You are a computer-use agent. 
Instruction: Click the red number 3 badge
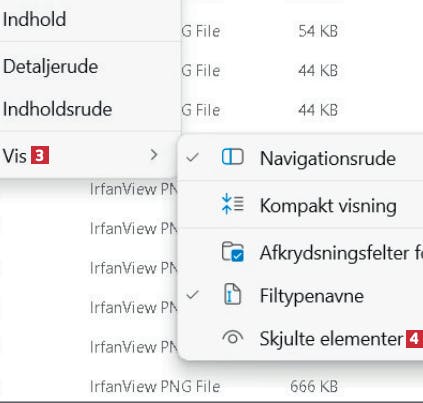pos(40,155)
